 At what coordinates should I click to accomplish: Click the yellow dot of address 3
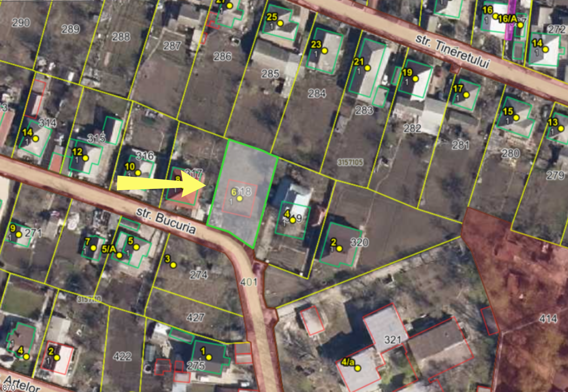point(173,265)
